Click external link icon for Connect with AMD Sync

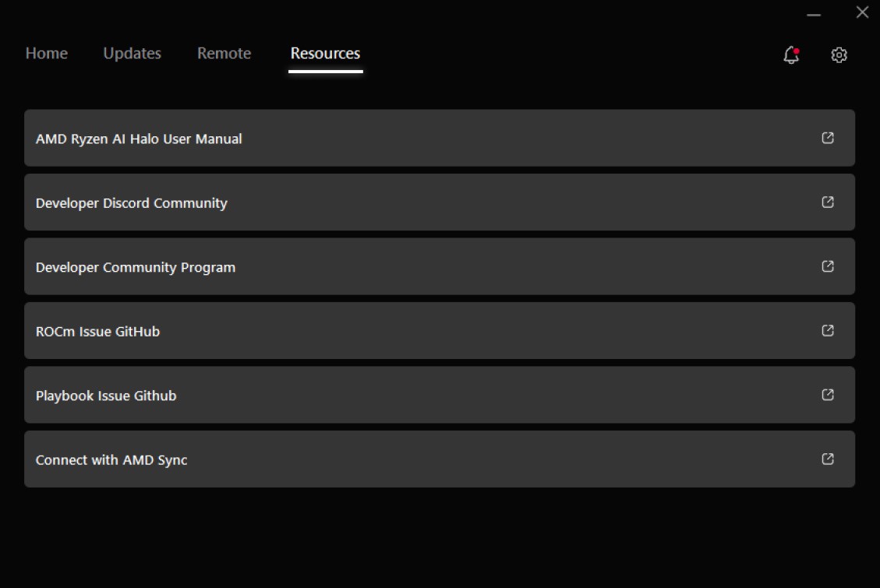click(828, 459)
